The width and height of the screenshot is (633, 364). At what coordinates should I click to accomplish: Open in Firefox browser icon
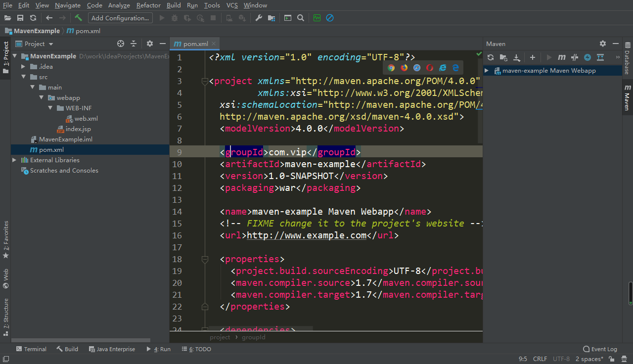coord(404,68)
